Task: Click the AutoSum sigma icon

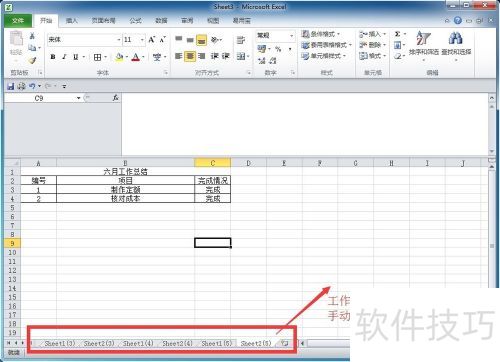Action: [x=397, y=34]
